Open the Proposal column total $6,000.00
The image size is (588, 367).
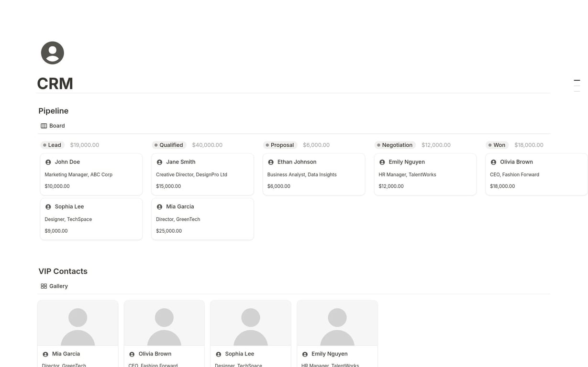[x=316, y=145]
